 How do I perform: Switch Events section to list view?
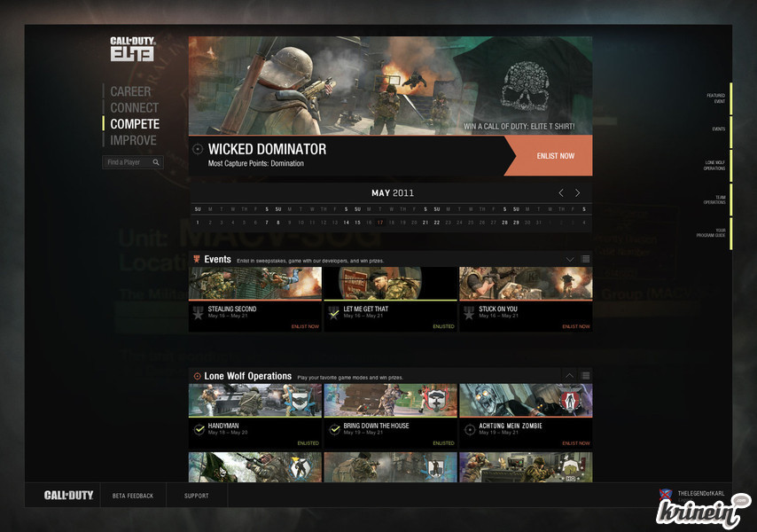click(x=585, y=260)
